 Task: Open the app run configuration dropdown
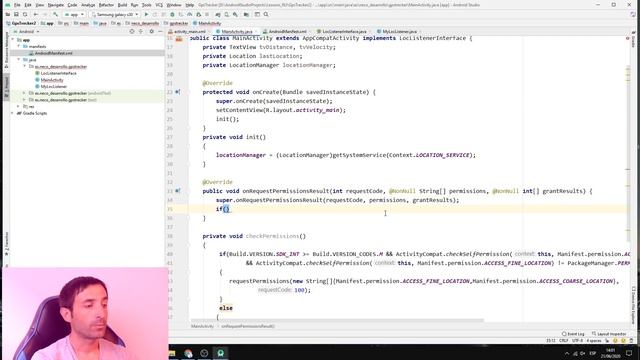74,14
